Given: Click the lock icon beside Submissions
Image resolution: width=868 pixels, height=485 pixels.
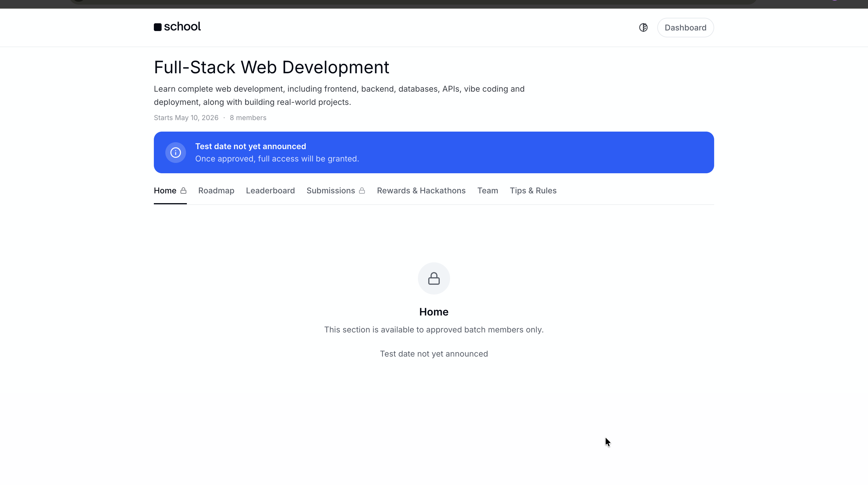Looking at the screenshot, I should pos(362,190).
